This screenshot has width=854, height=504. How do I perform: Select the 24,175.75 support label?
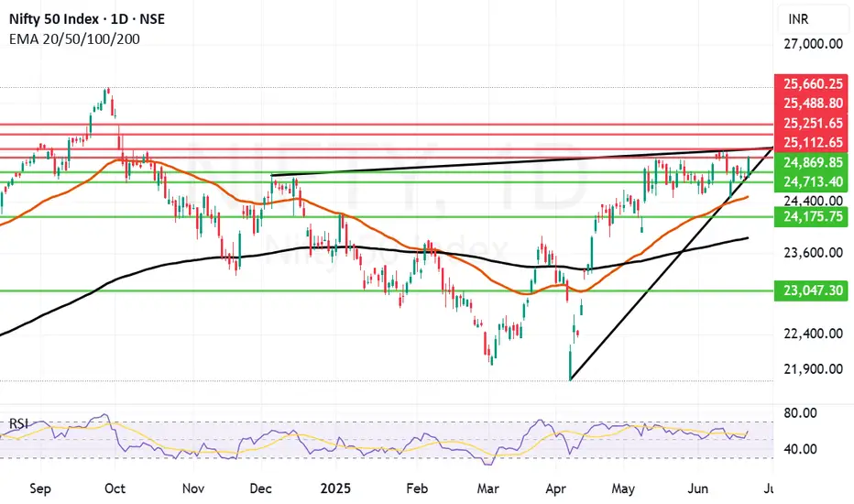pos(813,217)
